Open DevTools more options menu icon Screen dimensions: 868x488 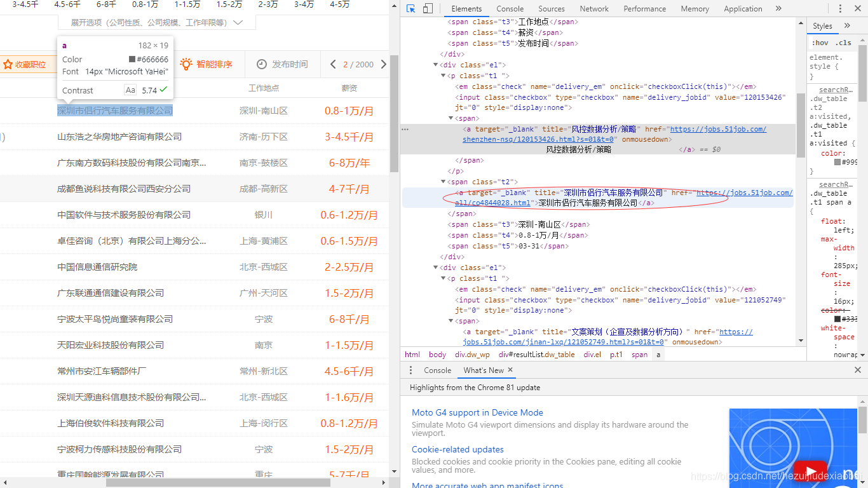point(841,9)
